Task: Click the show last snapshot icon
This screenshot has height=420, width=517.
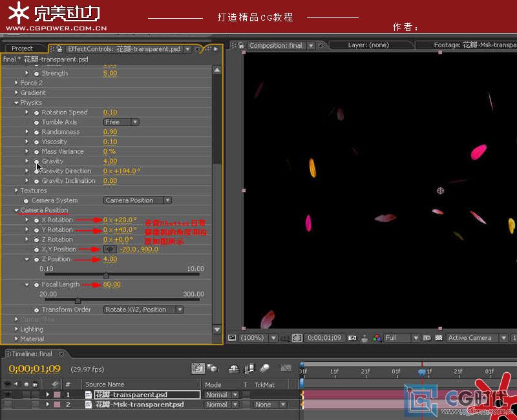Action: pos(364,338)
